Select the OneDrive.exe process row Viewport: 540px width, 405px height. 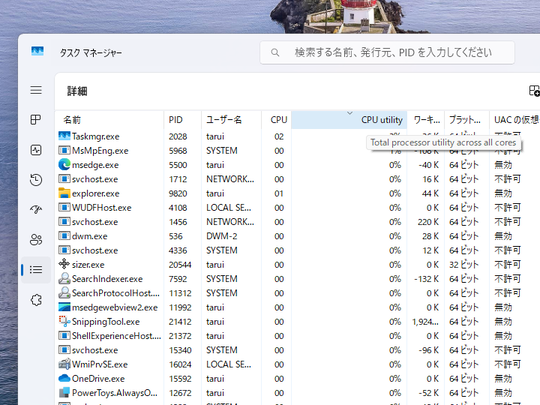coord(298,378)
